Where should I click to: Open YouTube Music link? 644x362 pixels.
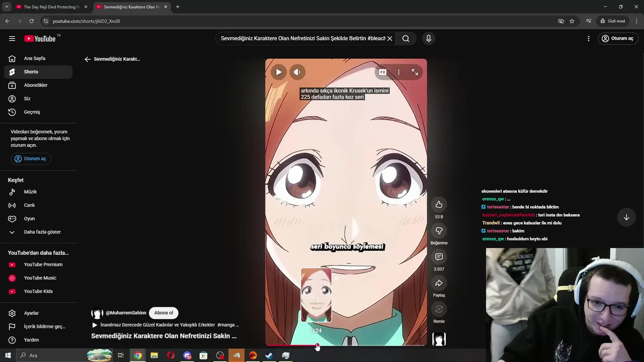[38, 278]
